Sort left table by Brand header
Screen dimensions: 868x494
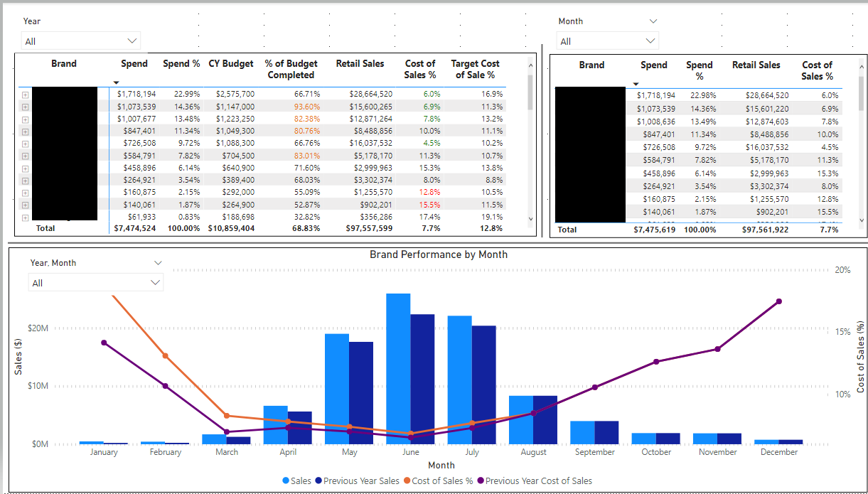[x=64, y=64]
